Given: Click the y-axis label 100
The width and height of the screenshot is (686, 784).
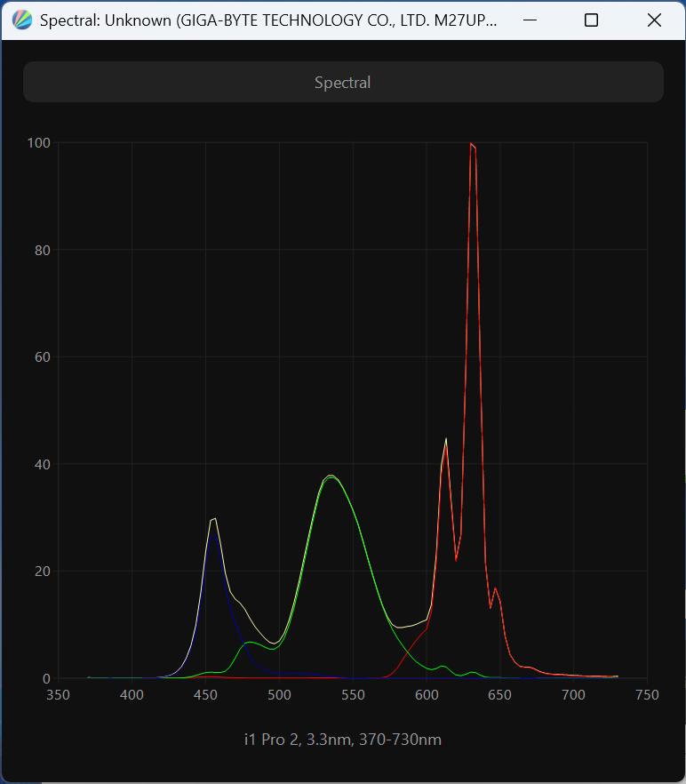Looking at the screenshot, I should 38,142.
